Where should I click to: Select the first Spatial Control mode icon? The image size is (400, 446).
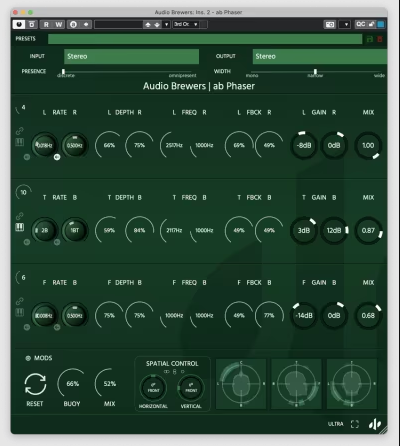167,371
